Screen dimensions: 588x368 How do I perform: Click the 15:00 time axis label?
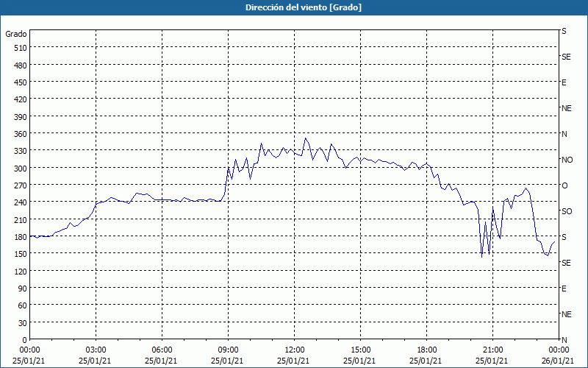click(361, 350)
